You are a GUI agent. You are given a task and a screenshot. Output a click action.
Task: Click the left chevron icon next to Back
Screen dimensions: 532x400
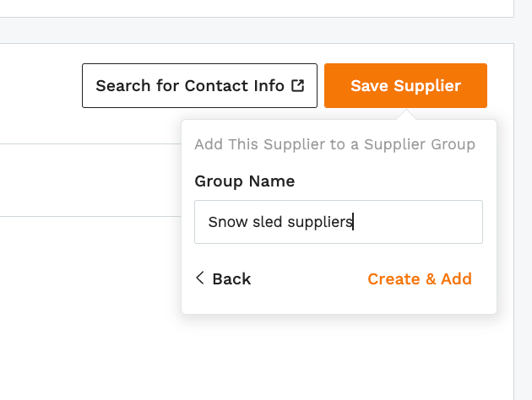click(x=200, y=278)
